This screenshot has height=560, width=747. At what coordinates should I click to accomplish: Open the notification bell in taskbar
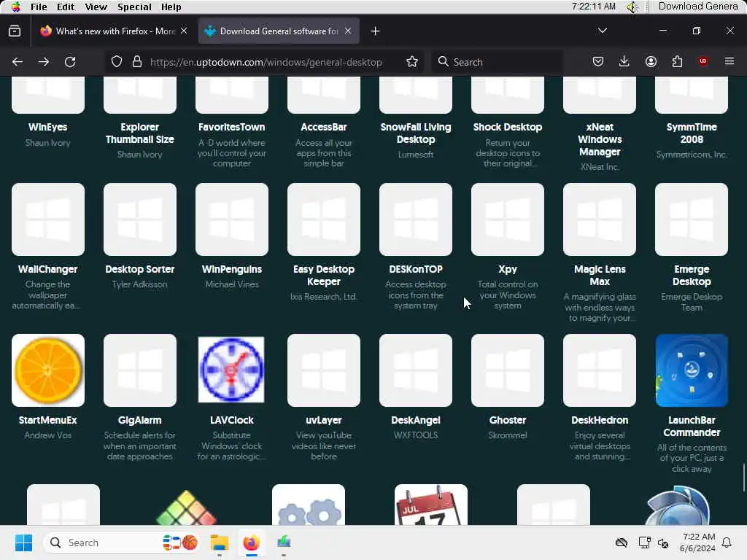[x=727, y=542]
